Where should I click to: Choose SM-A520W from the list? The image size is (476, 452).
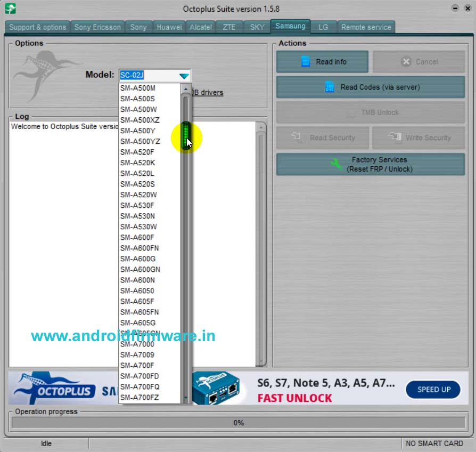(150, 195)
